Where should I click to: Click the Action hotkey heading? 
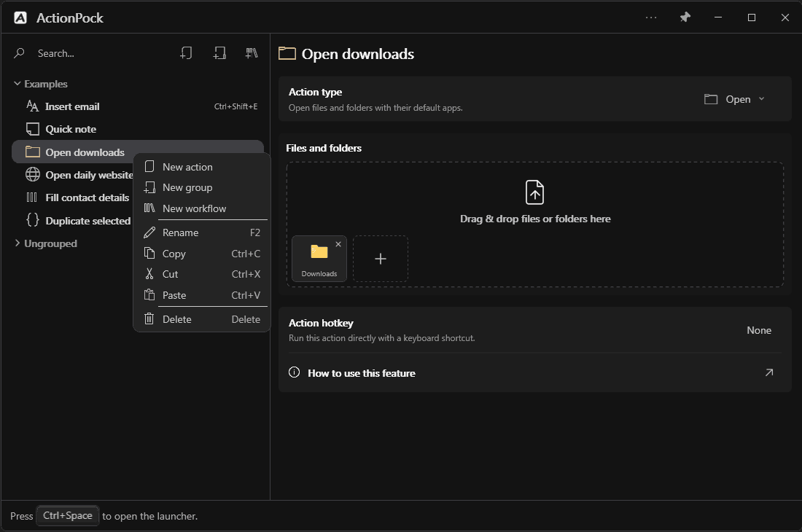(322, 323)
